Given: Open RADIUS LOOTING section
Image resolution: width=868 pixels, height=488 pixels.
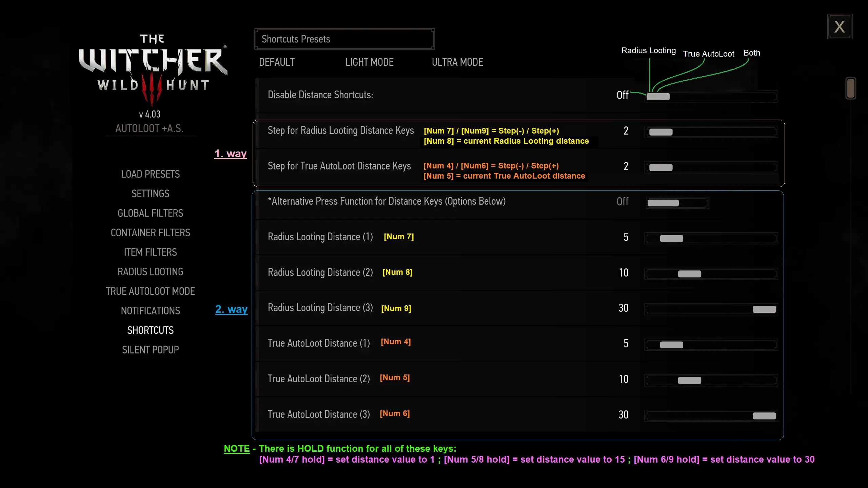Looking at the screenshot, I should coord(150,272).
